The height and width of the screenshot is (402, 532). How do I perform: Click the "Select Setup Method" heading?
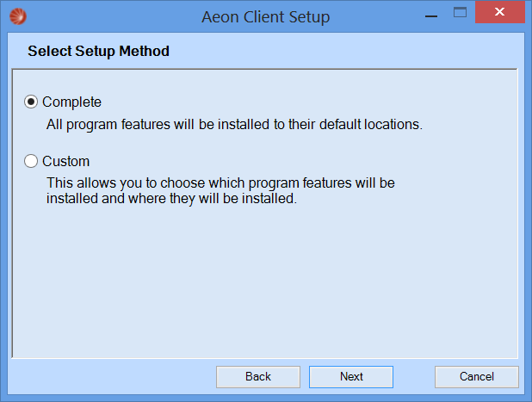pyautogui.click(x=98, y=52)
